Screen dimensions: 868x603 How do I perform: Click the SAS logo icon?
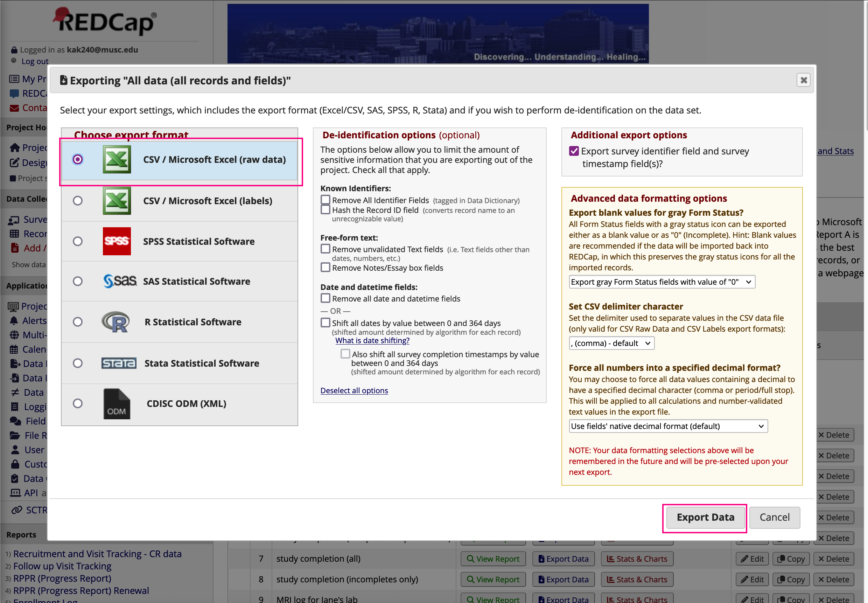(x=119, y=281)
